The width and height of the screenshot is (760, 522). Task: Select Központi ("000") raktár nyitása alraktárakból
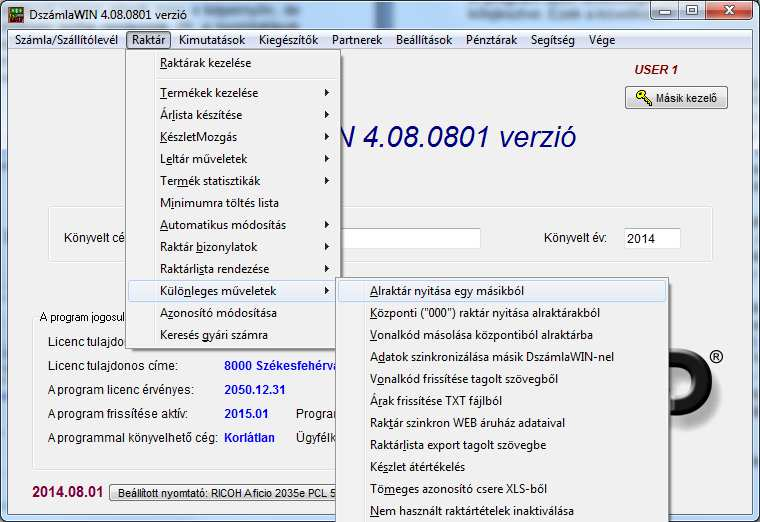pyautogui.click(x=502, y=313)
